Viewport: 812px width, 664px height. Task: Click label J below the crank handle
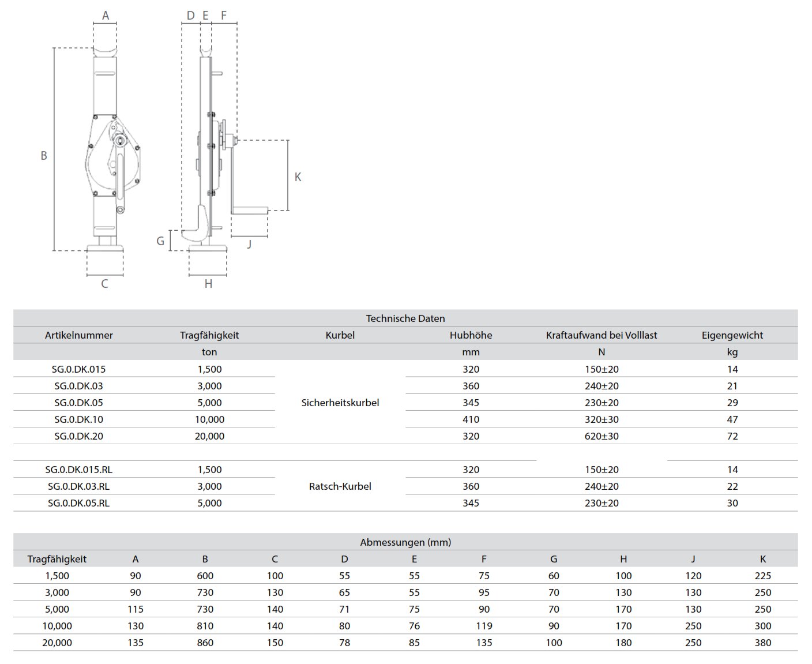pos(249,244)
